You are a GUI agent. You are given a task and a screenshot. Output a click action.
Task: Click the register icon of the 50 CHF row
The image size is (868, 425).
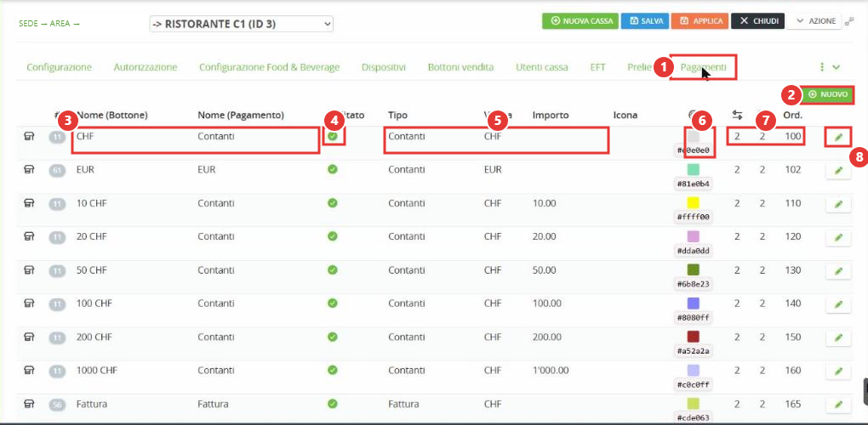(x=29, y=270)
